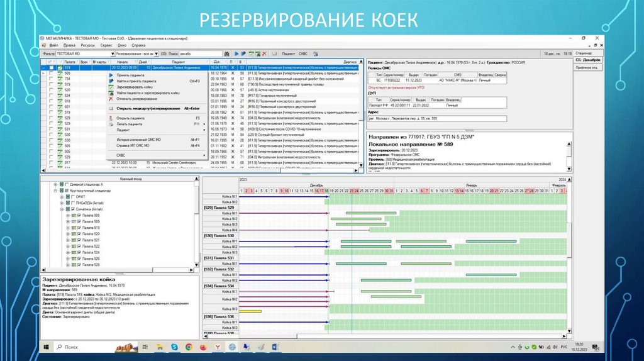Click the Find and accept patient toolbar icon
This screenshot has width=644, height=361.
click(243, 54)
